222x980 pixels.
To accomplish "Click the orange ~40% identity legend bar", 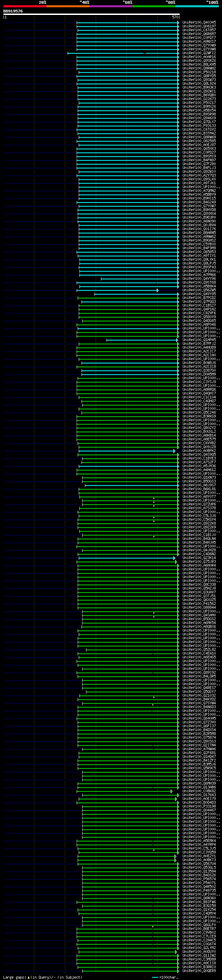I will [x=68, y=7].
